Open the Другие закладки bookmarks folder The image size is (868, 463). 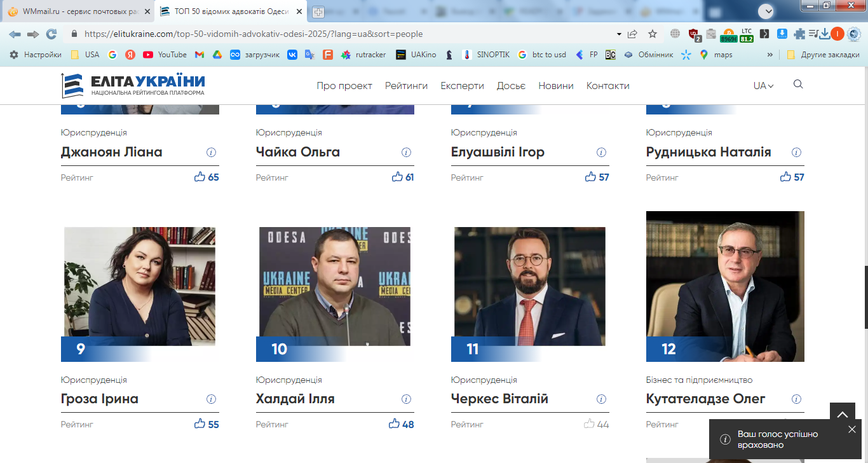coord(823,55)
